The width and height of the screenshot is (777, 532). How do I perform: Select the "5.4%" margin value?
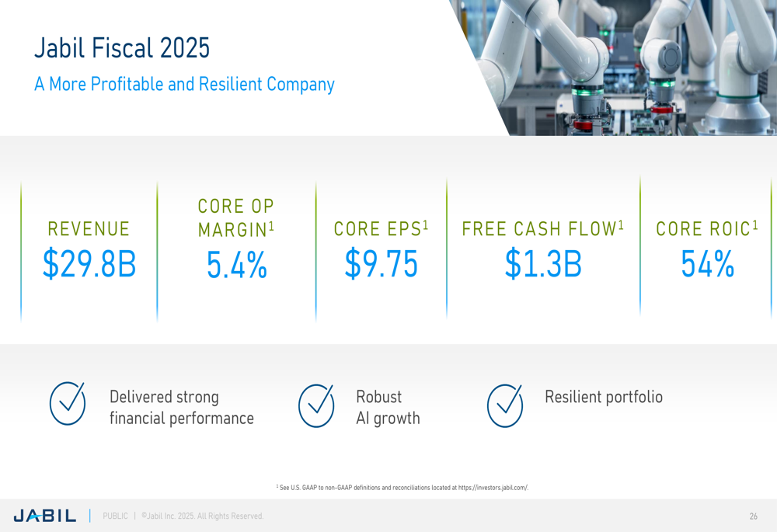(237, 265)
